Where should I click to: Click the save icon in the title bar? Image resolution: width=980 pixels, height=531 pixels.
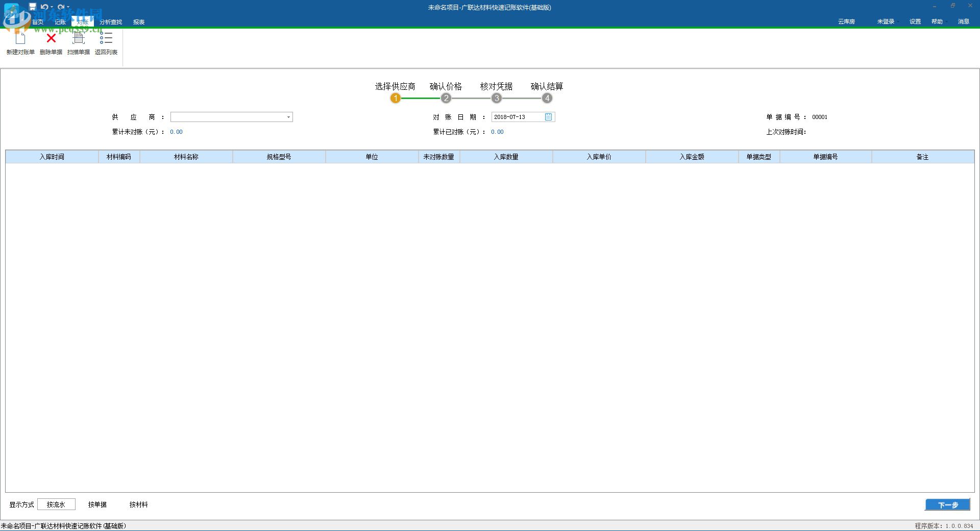point(33,7)
